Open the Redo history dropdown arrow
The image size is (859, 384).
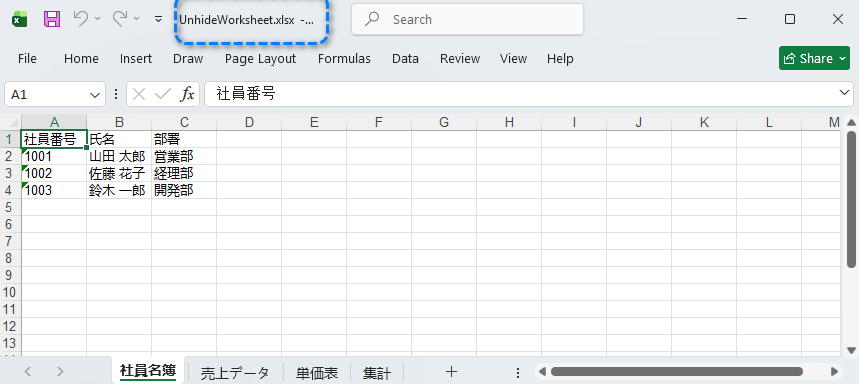point(137,19)
